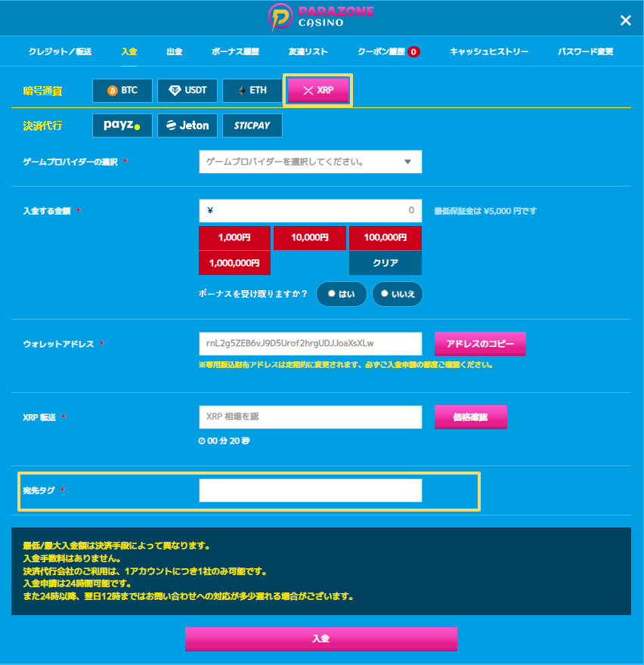Open the ボーナス履歴 tab
Image resolution: width=644 pixels, height=665 pixels.
tap(236, 51)
